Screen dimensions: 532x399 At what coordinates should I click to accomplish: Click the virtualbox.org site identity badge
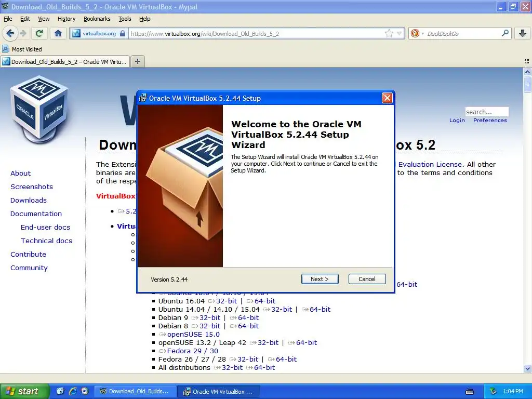point(99,34)
